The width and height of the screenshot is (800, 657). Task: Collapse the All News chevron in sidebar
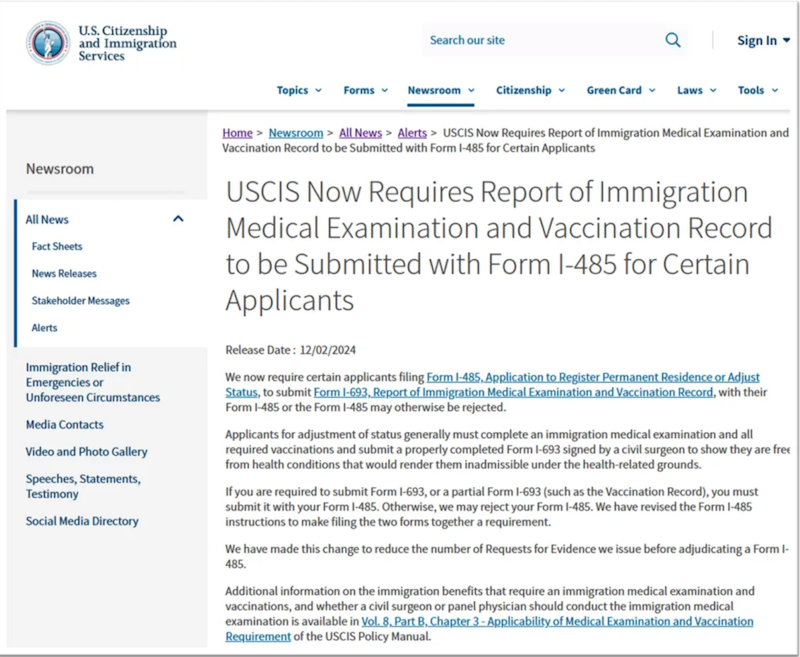pyautogui.click(x=178, y=219)
